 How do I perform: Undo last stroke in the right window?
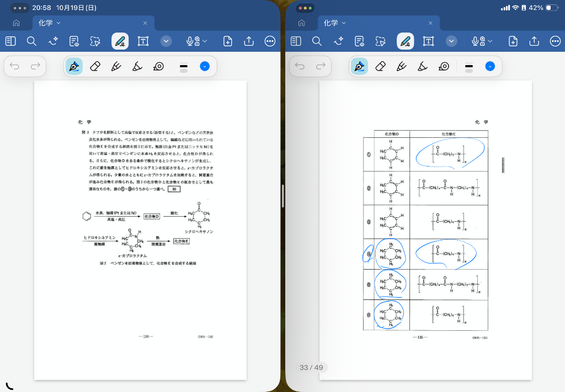pos(300,67)
